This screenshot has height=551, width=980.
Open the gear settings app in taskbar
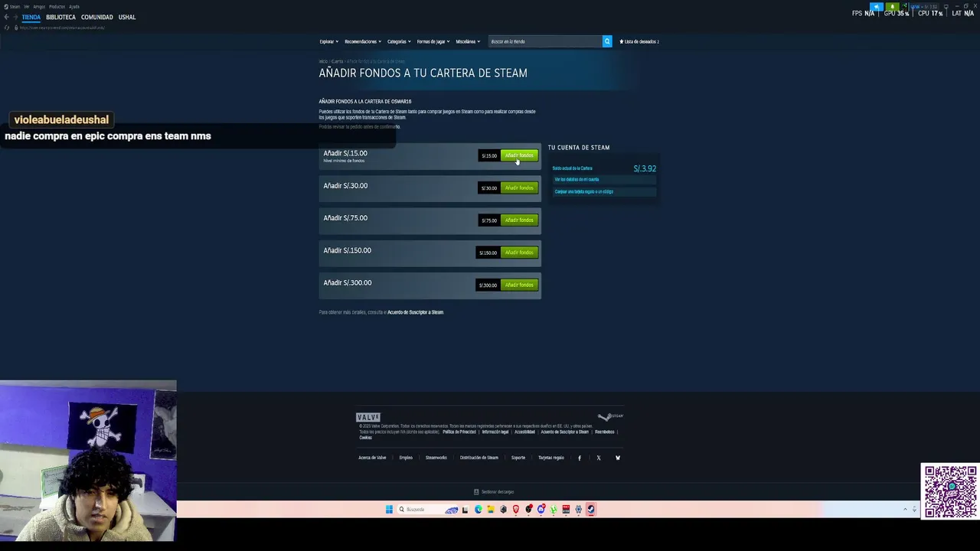[x=578, y=510]
